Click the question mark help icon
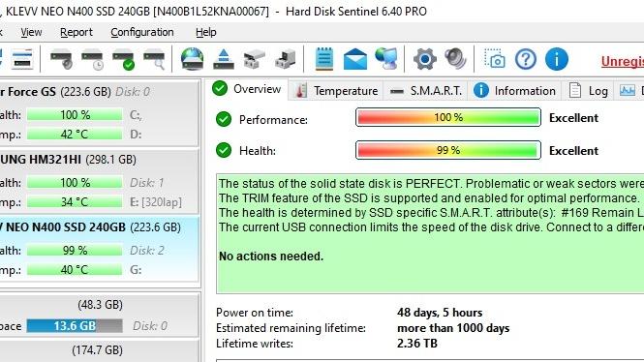This screenshot has height=362, width=644. [526, 59]
